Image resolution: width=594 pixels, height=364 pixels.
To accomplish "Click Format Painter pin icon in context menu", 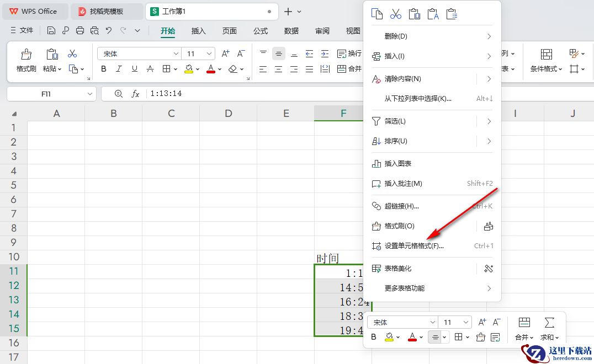I will coord(489,226).
